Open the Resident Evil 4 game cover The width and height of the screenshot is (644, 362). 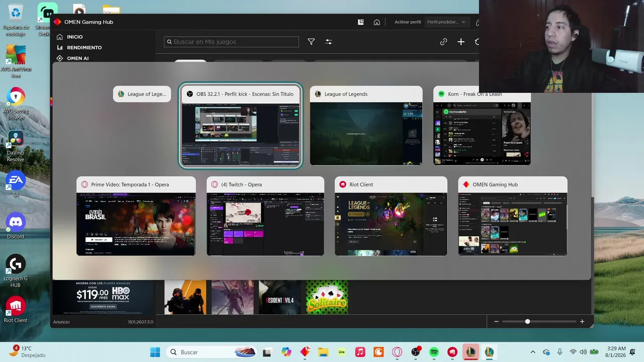click(x=280, y=297)
